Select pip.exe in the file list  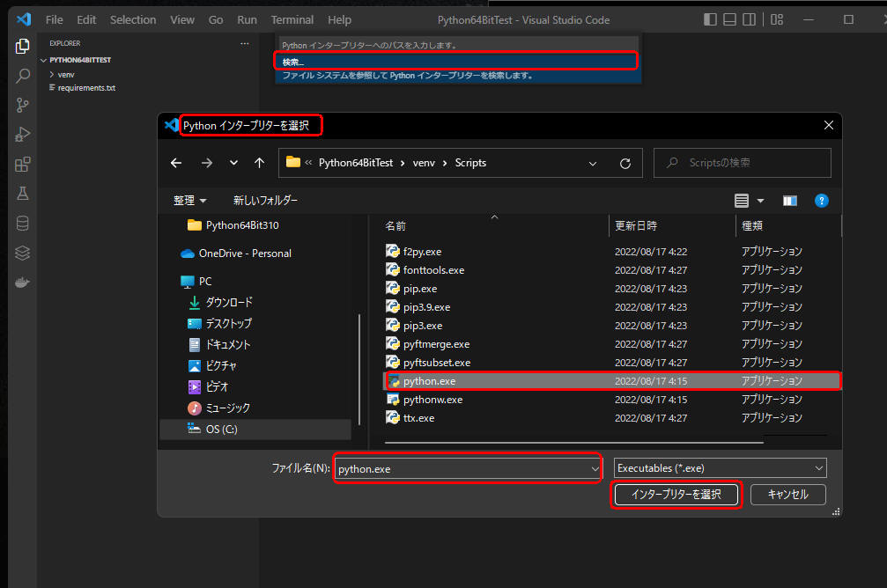[613, 289]
